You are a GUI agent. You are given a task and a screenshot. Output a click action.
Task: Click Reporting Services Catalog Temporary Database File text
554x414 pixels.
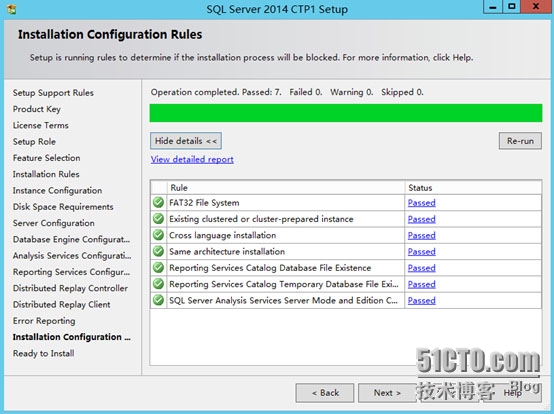tap(284, 284)
